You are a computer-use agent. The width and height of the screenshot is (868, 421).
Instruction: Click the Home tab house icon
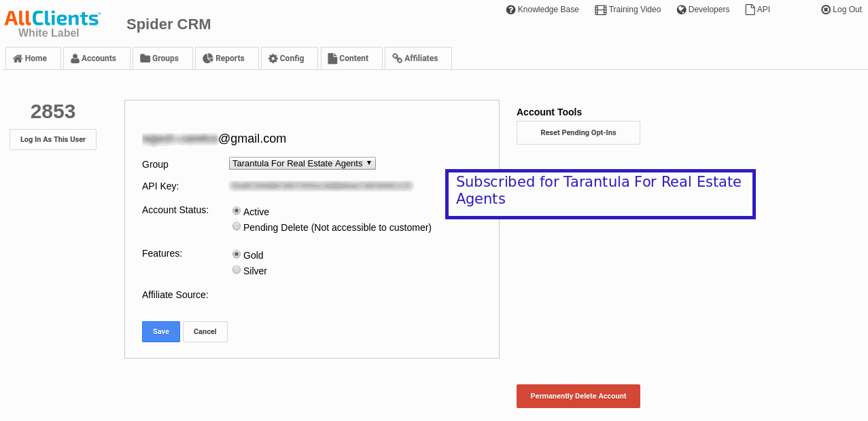tap(18, 58)
